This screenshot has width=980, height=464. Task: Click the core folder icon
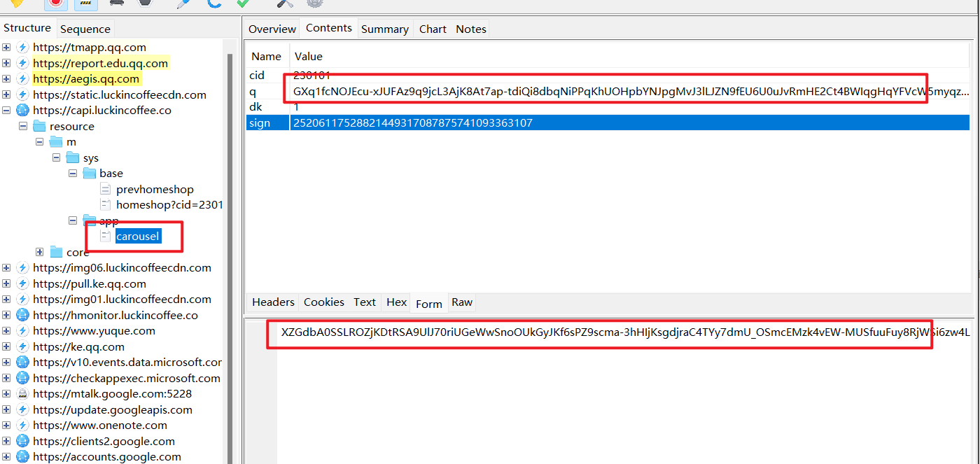pos(57,252)
